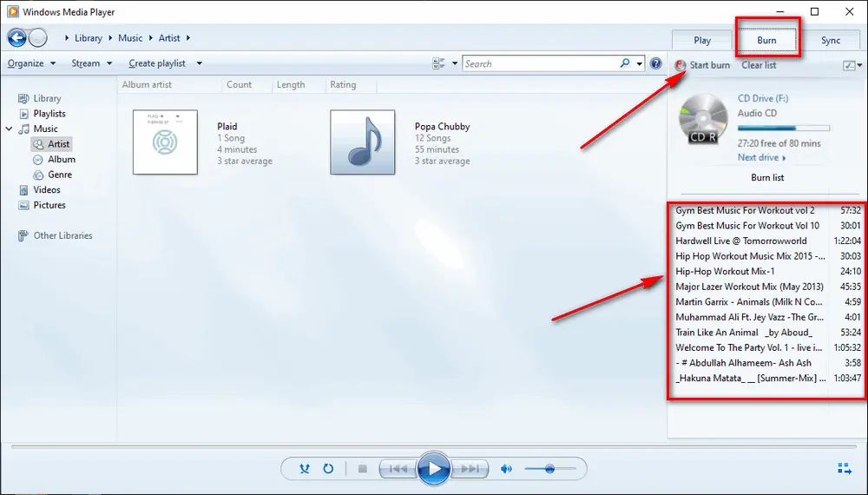The image size is (868, 495).
Task: Skip to the next track
Action: click(x=470, y=469)
